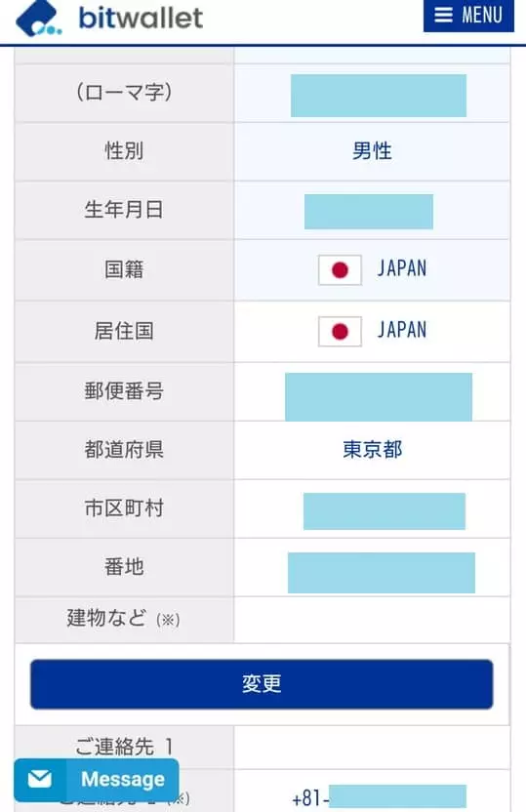Select the 男性 gender value
Image resolution: width=526 pixels, height=812 pixels.
[x=372, y=151]
